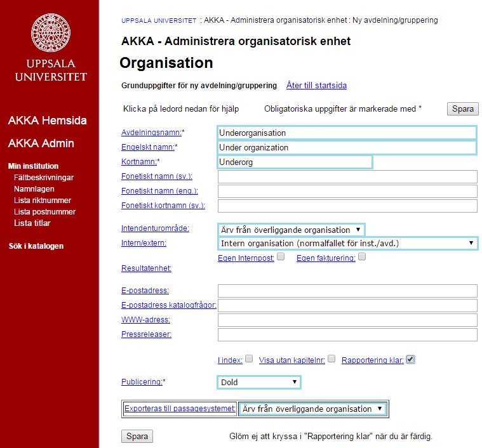Click the Uppsala Universitet seal logo
The width and height of the screenshot is (482, 448).
point(51,32)
